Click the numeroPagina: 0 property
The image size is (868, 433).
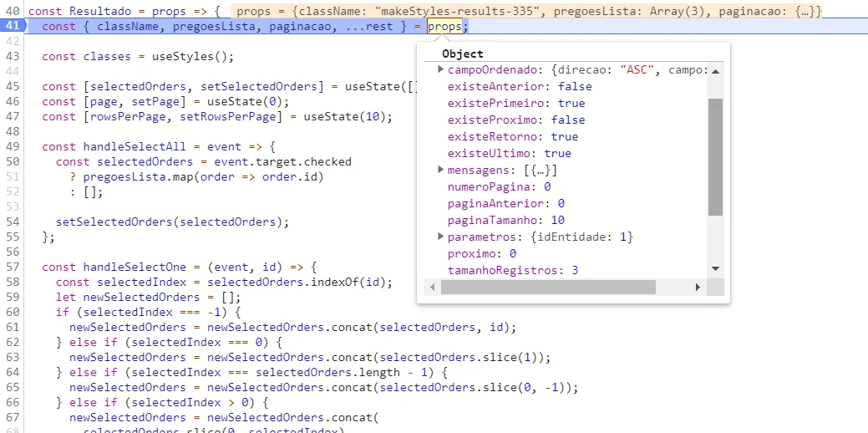point(499,186)
